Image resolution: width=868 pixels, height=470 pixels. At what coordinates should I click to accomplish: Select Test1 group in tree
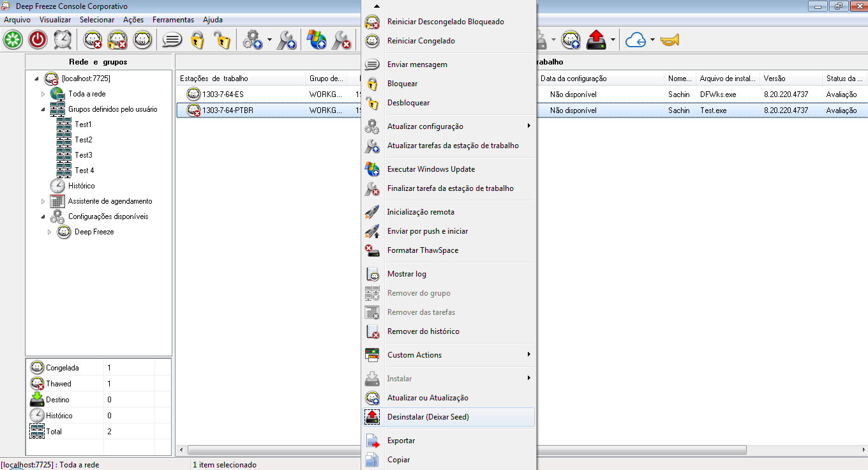83,125
